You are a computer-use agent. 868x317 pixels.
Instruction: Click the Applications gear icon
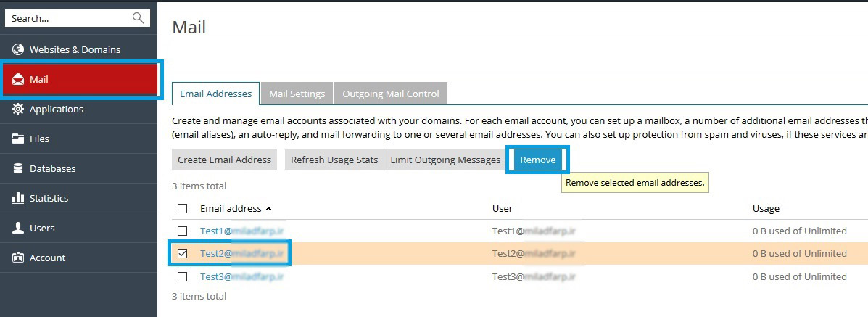pyautogui.click(x=18, y=109)
